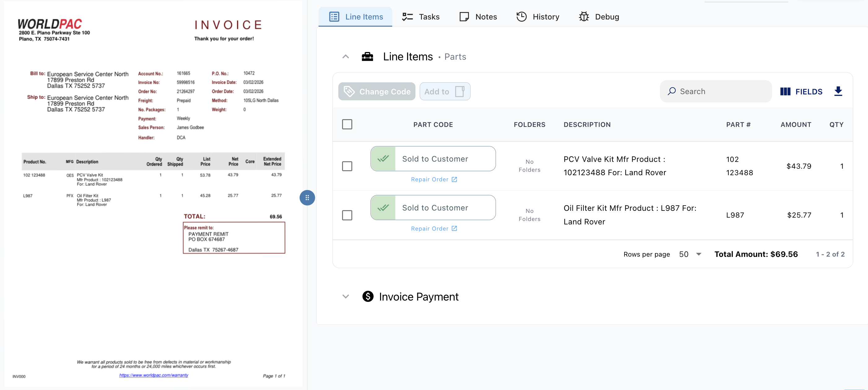Open worldpac.com warranty link in invoice
The width and height of the screenshot is (868, 390).
click(x=154, y=375)
